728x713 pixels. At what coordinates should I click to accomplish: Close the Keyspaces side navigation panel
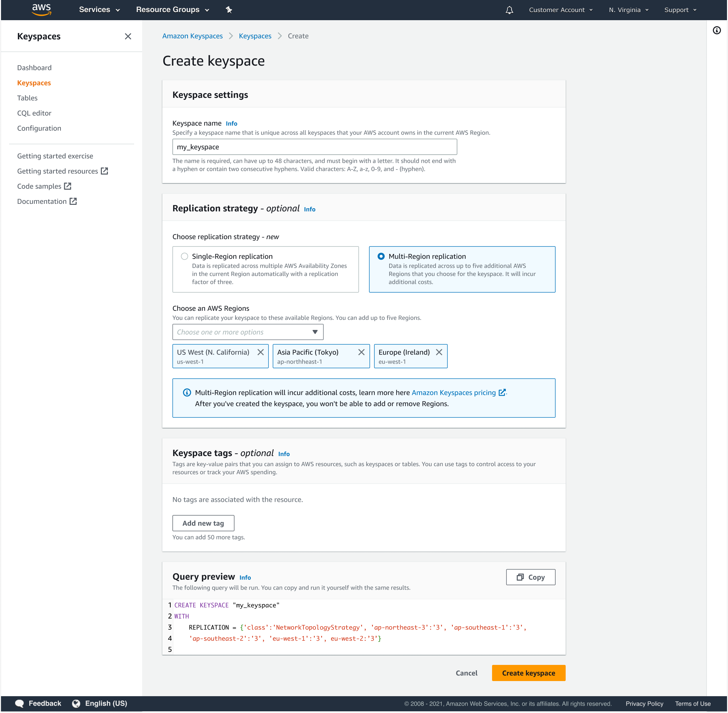128,36
